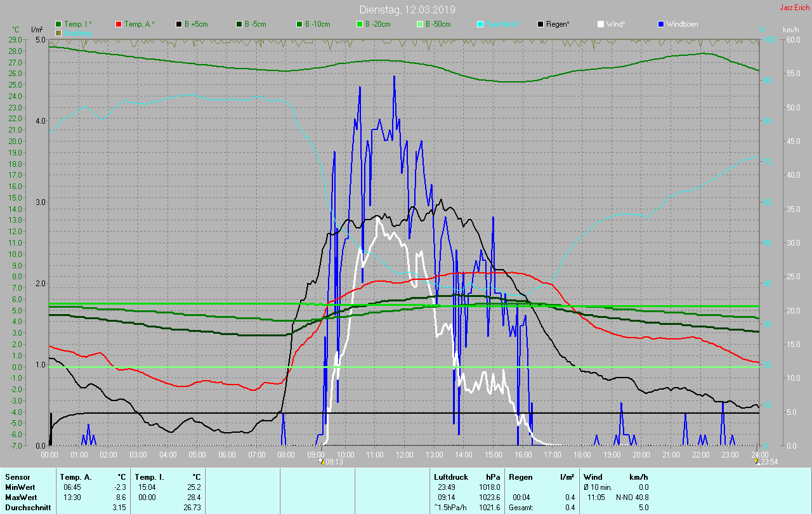Click the olive legend square in second row
Viewport: 812px width, 514px height.
(59, 32)
